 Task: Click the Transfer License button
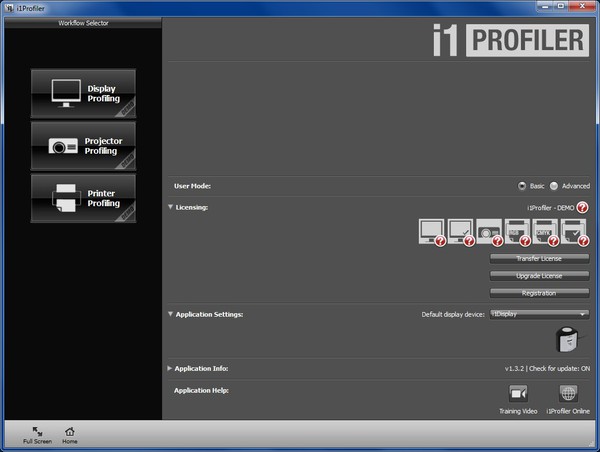540,259
